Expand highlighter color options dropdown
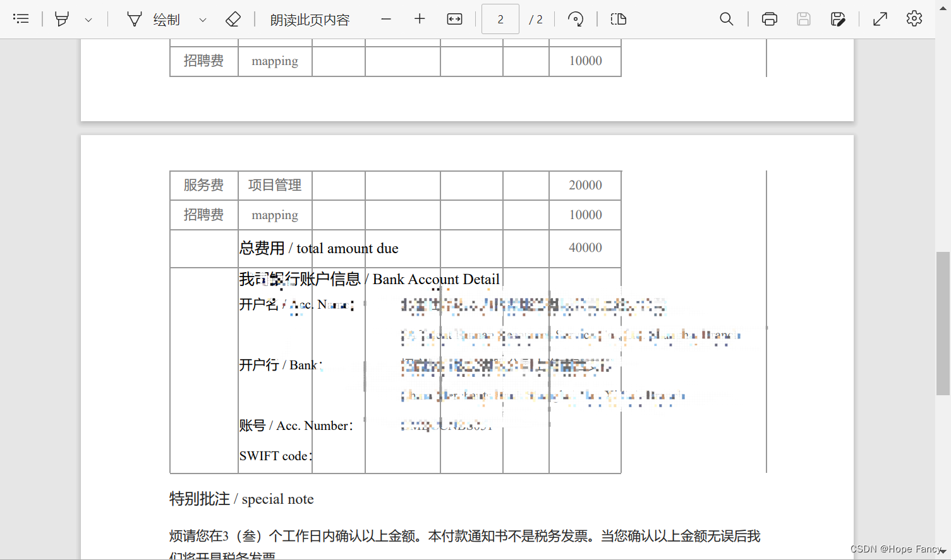Viewport: 951px width, 560px height. tap(88, 20)
